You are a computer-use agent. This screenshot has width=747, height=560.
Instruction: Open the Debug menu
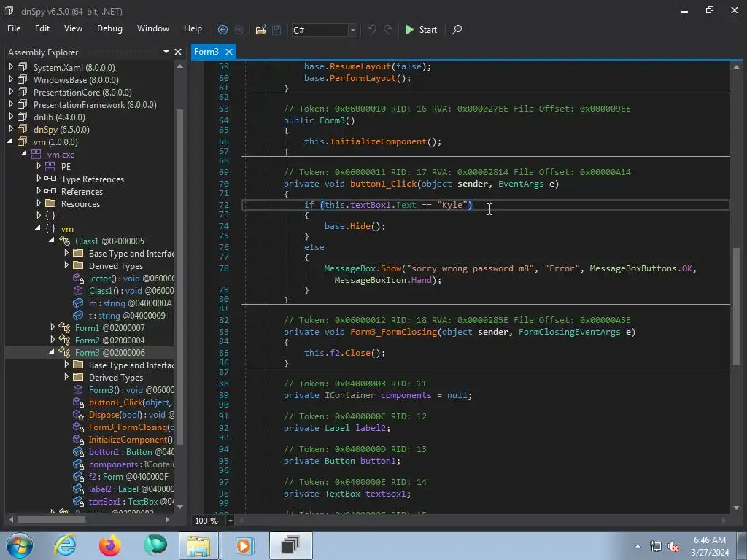(x=109, y=28)
